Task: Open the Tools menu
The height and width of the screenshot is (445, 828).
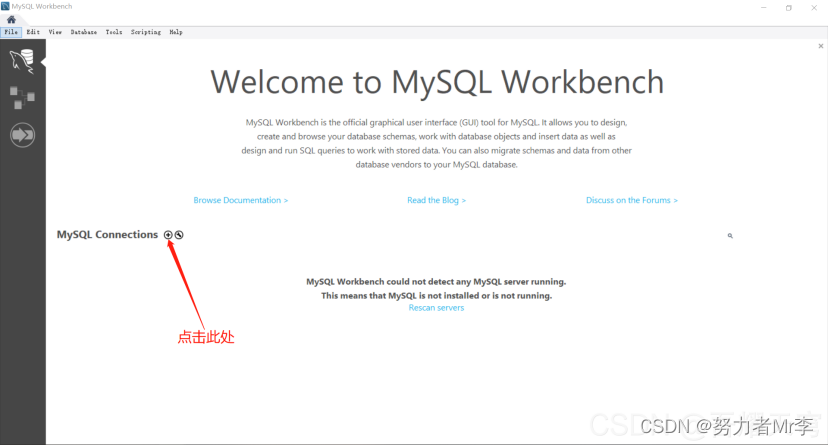Action: pos(114,32)
